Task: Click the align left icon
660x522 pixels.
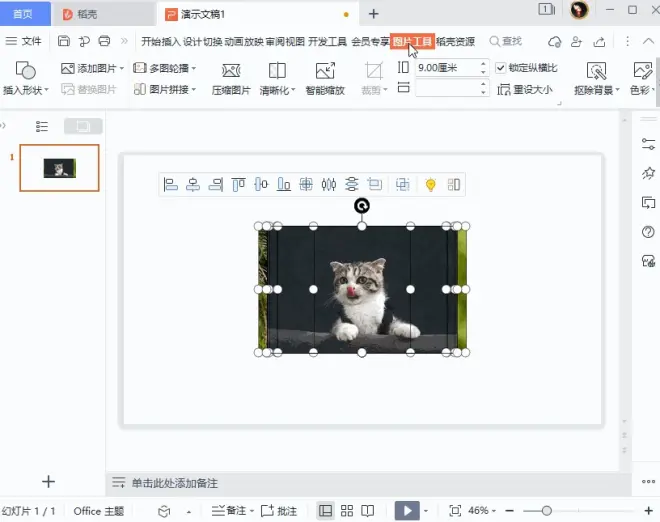Action: (170, 184)
